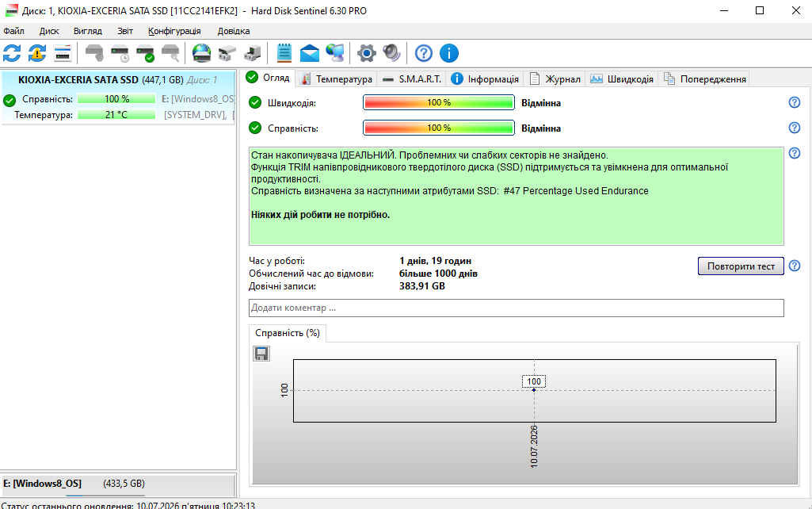812x509 pixels.
Task: Click the Справність 100 % gradient bar
Action: pyautogui.click(x=439, y=128)
